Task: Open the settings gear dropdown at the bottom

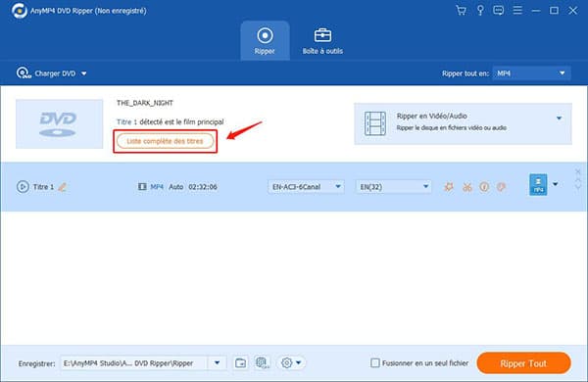Action: (x=291, y=362)
